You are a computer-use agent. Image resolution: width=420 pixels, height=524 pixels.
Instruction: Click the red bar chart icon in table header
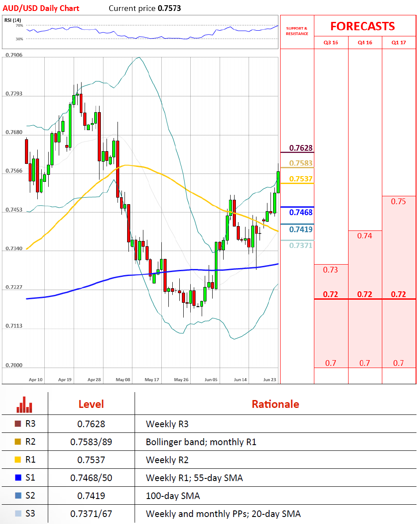point(25,404)
